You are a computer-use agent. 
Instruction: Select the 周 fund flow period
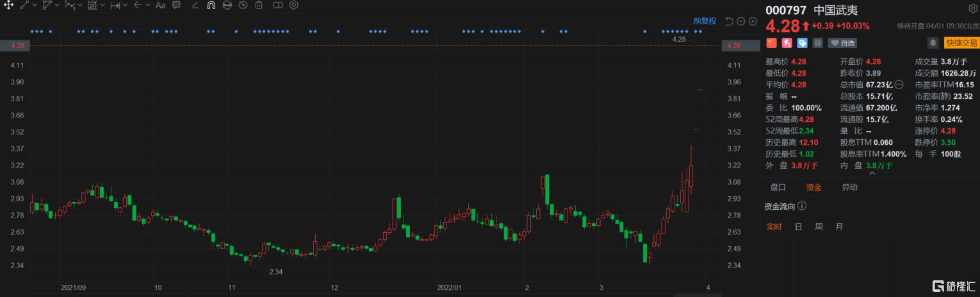click(819, 226)
